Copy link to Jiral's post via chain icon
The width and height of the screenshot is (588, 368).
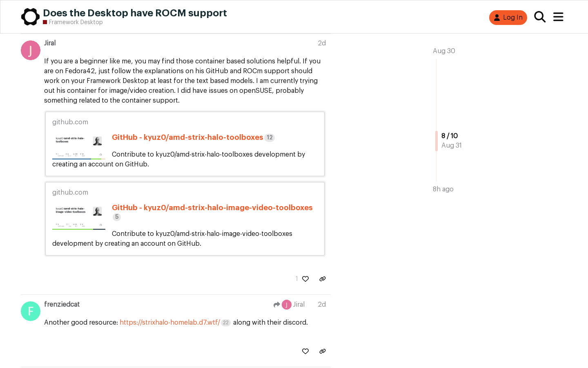322,278
